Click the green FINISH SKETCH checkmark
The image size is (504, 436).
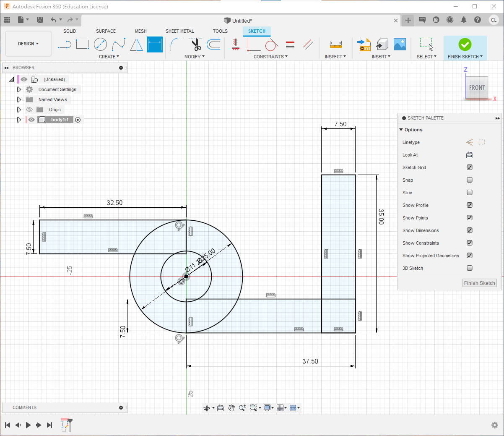465,44
